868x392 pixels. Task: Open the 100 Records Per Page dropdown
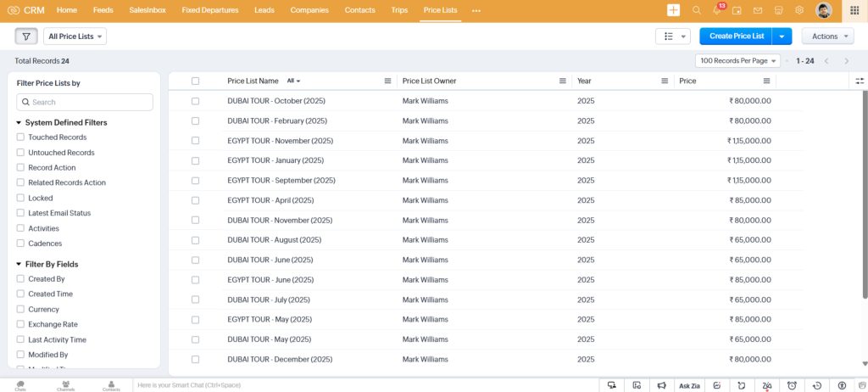tap(737, 61)
